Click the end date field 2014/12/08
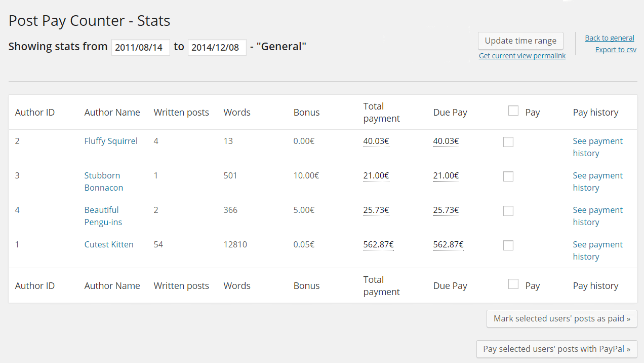Screen dimensions: 644x363 pos(217,47)
